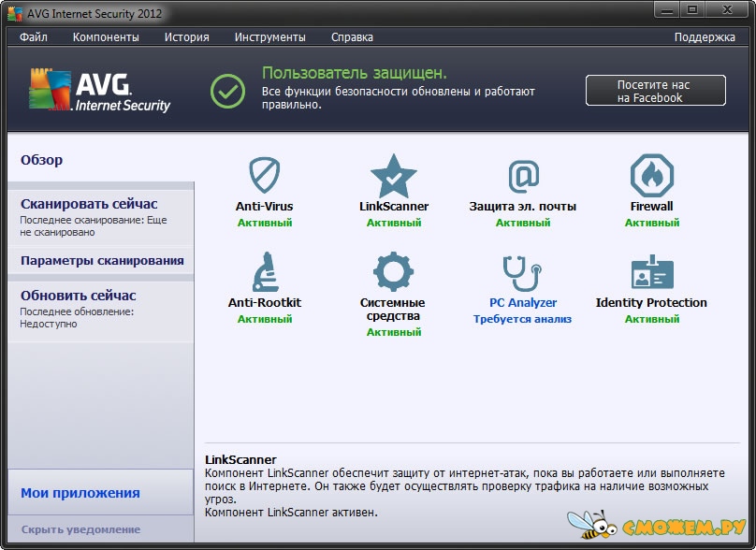The width and height of the screenshot is (756, 550).
Task: Click the Активный status under Firewall
Action: click(x=652, y=223)
